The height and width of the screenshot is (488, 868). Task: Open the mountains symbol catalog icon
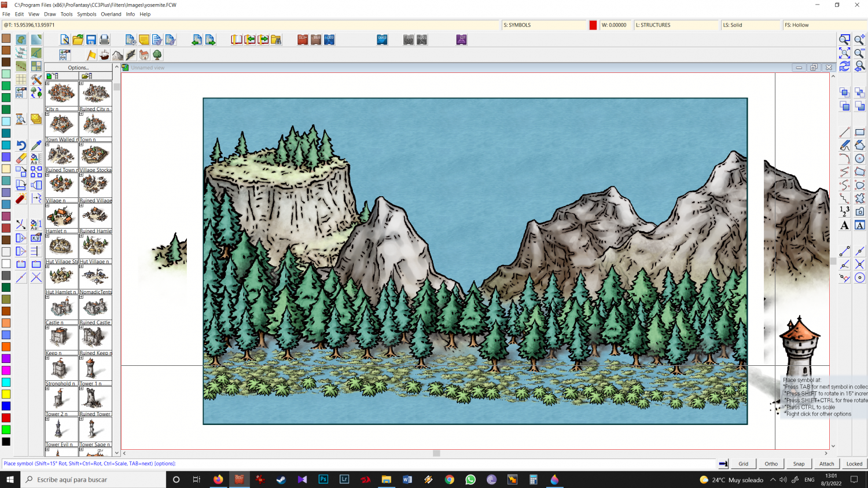pos(118,55)
